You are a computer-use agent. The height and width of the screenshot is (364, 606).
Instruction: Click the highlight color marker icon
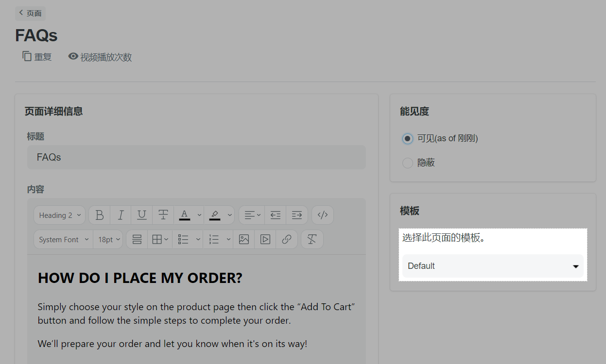click(215, 215)
